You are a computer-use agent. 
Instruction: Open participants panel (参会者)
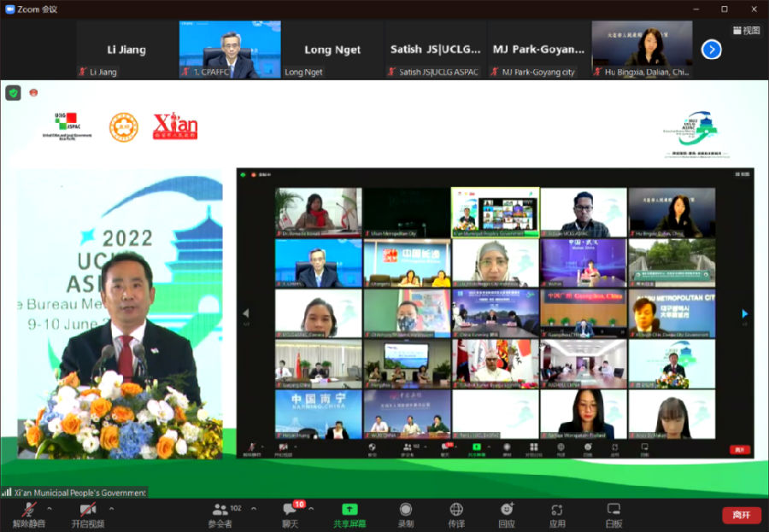(221, 514)
